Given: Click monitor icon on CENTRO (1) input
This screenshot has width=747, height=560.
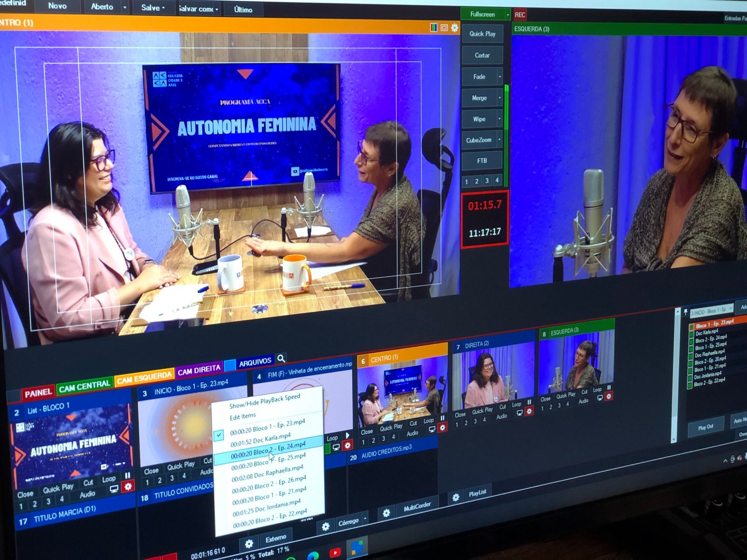Looking at the screenshot, I should pos(432,429).
